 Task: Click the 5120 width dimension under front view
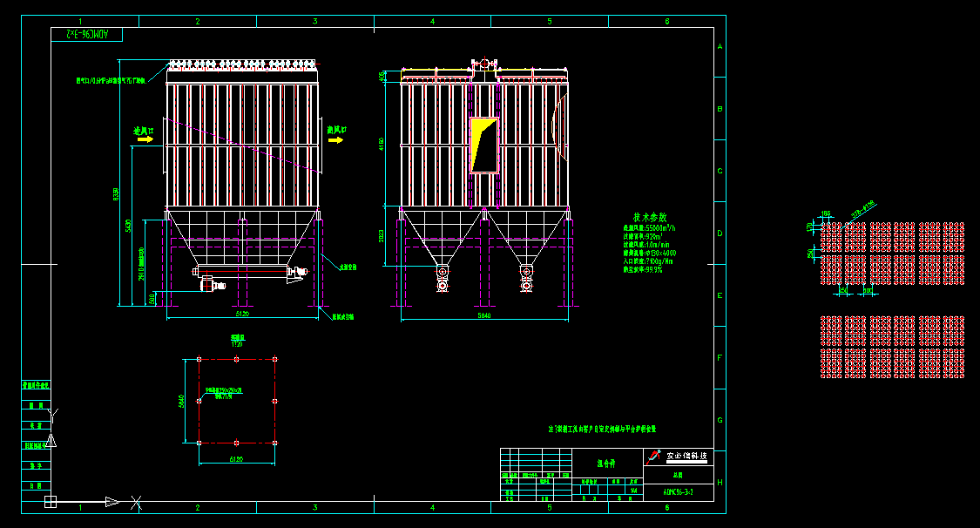pos(242,315)
